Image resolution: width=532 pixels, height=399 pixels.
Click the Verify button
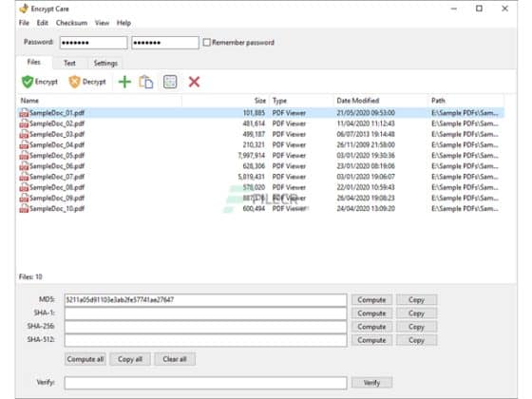pos(371,383)
